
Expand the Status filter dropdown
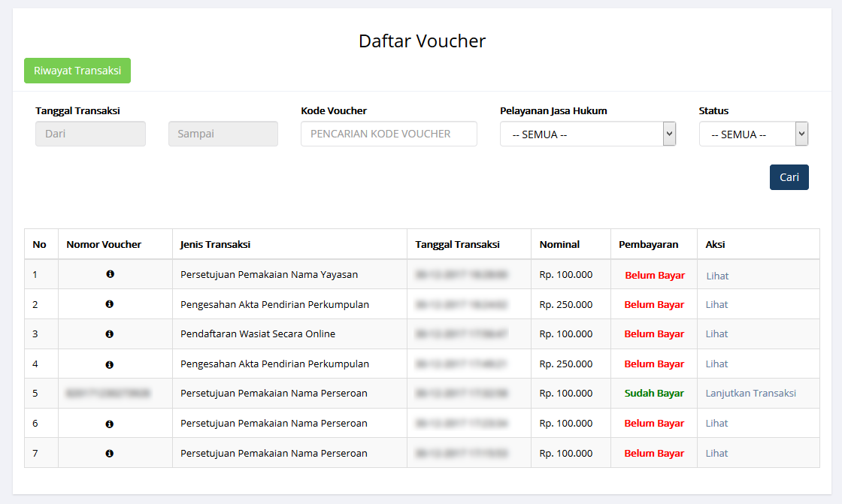coord(753,134)
